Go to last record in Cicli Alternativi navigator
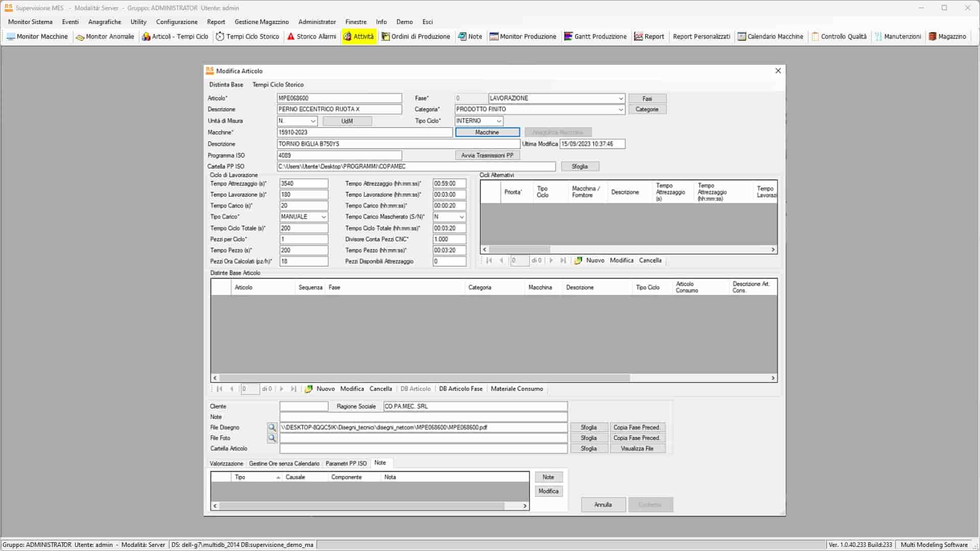The width and height of the screenshot is (980, 551). 563,261
